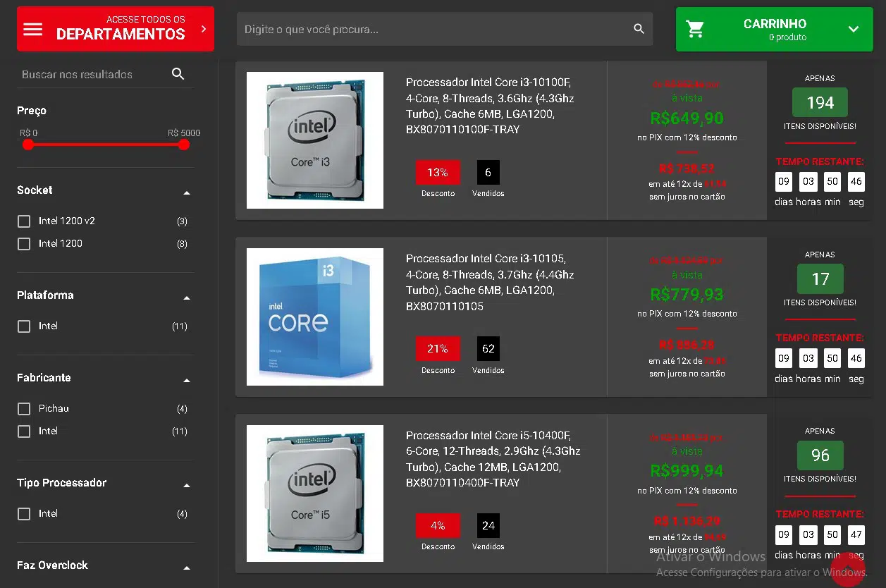The height and width of the screenshot is (588, 886).
Task: Click the maximum price slider handle
Action: click(184, 145)
